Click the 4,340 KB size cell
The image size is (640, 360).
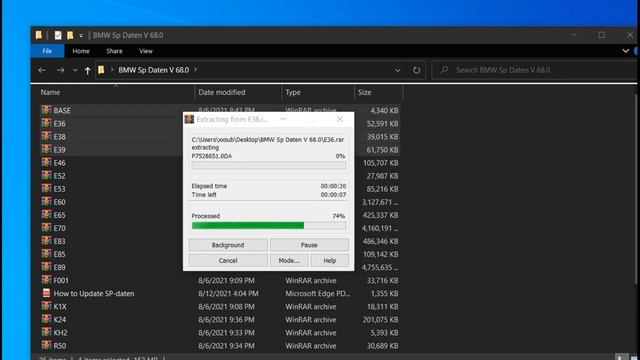tap(384, 110)
